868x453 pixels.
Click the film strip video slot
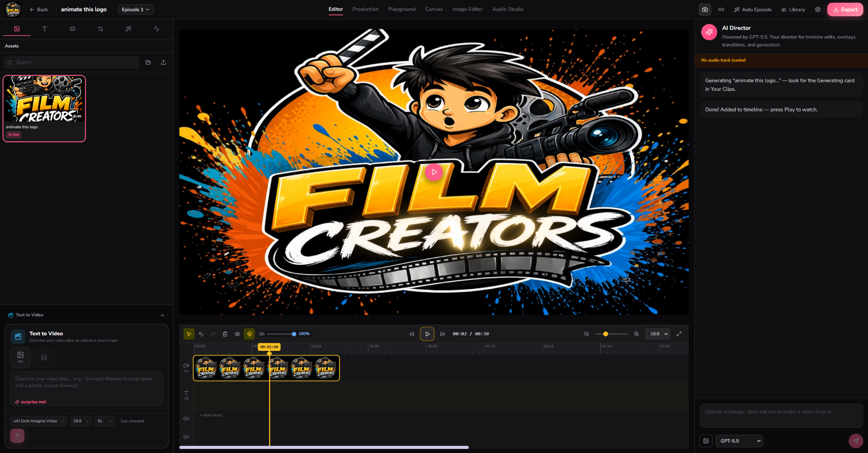(44, 357)
